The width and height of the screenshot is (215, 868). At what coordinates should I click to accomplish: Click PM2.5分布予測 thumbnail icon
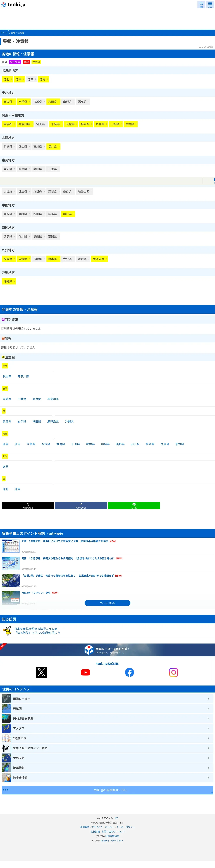pyautogui.click(x=6, y=718)
